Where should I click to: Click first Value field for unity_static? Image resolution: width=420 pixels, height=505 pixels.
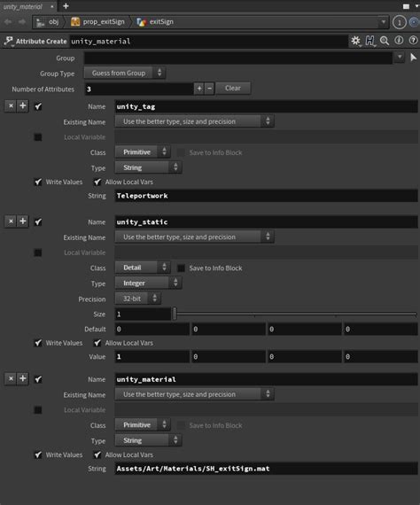(x=152, y=357)
